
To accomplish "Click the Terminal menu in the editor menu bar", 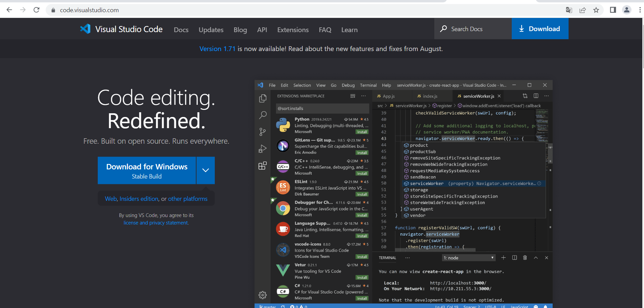I will click(368, 85).
